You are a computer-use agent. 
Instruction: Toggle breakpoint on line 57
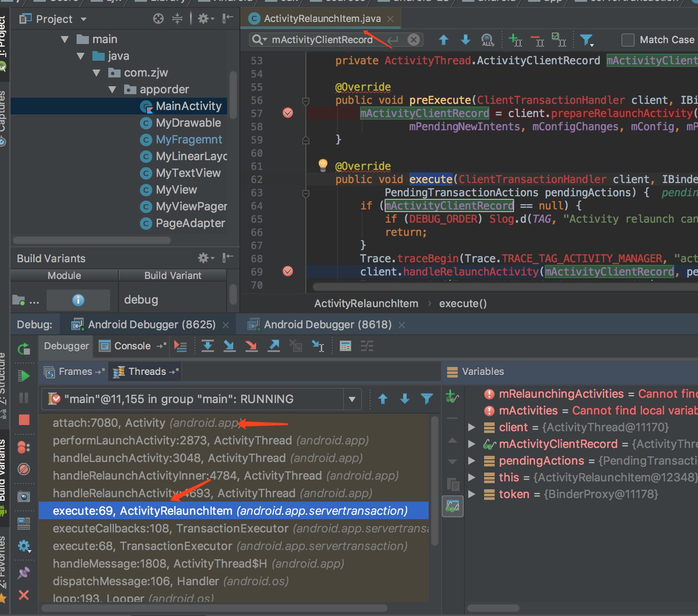[x=288, y=113]
